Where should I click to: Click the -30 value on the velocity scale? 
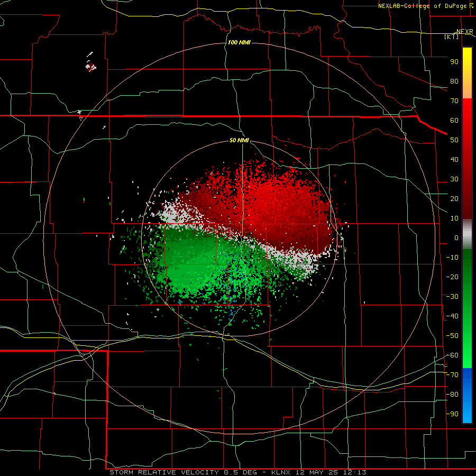[x=452, y=297]
